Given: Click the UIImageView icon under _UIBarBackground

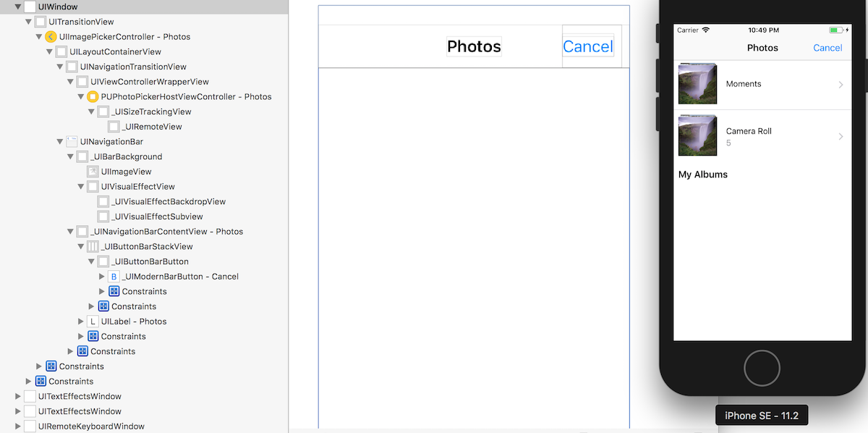Looking at the screenshot, I should pos(93,171).
